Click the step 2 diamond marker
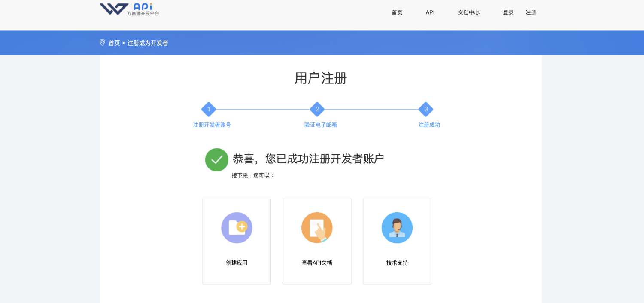Screen dimensions: 644x303 coord(317,109)
